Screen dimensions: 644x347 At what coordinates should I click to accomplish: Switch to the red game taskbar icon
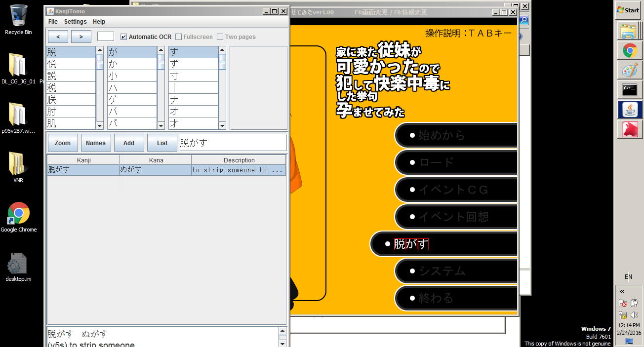629,129
